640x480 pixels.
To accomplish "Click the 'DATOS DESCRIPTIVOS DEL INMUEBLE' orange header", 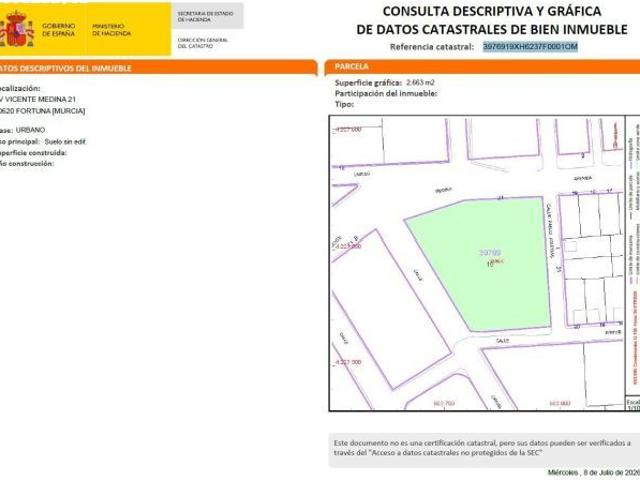I will point(158,68).
